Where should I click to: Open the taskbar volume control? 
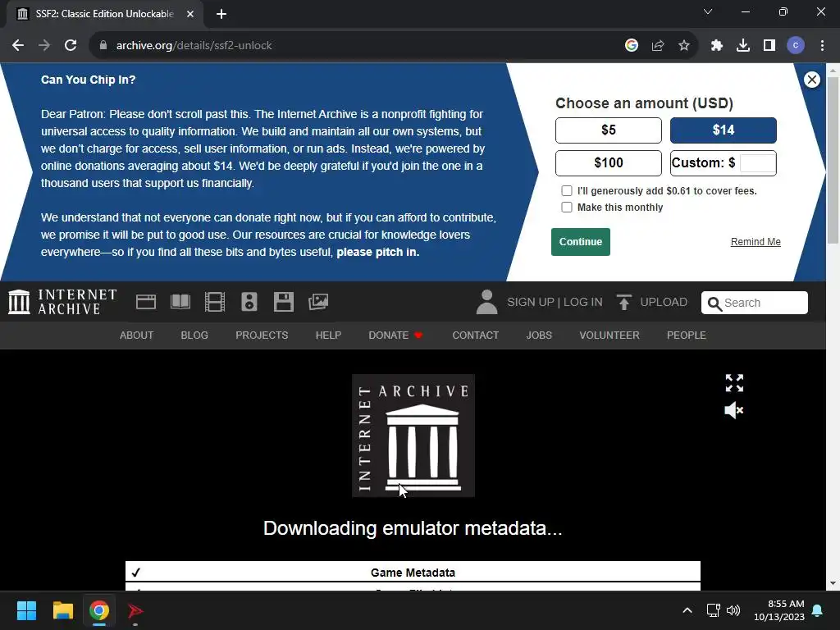(x=733, y=610)
